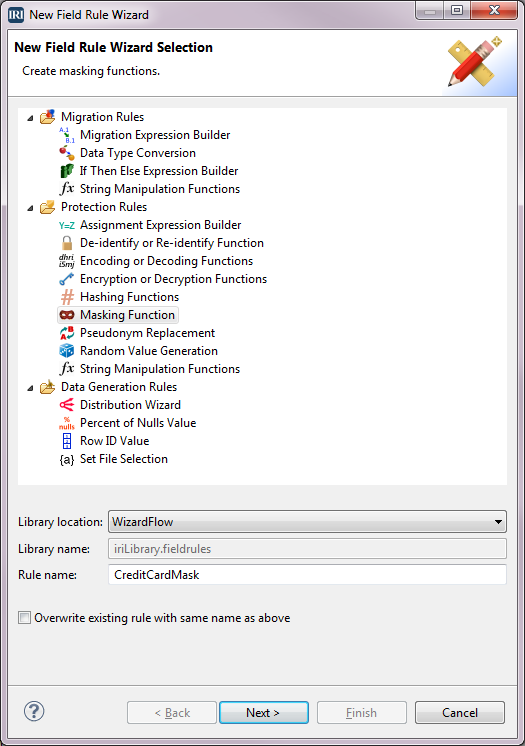Collapse the Migration Rules tree node
The width and height of the screenshot is (525, 746).
coord(30,118)
